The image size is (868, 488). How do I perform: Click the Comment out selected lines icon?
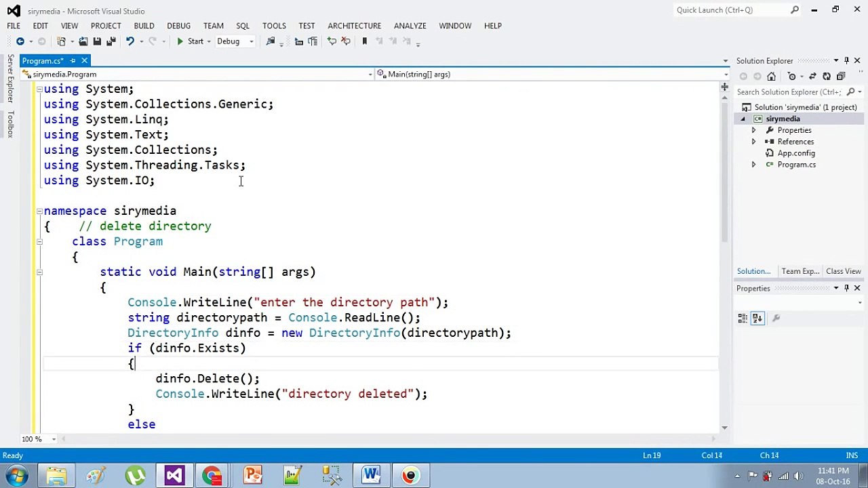(332, 41)
